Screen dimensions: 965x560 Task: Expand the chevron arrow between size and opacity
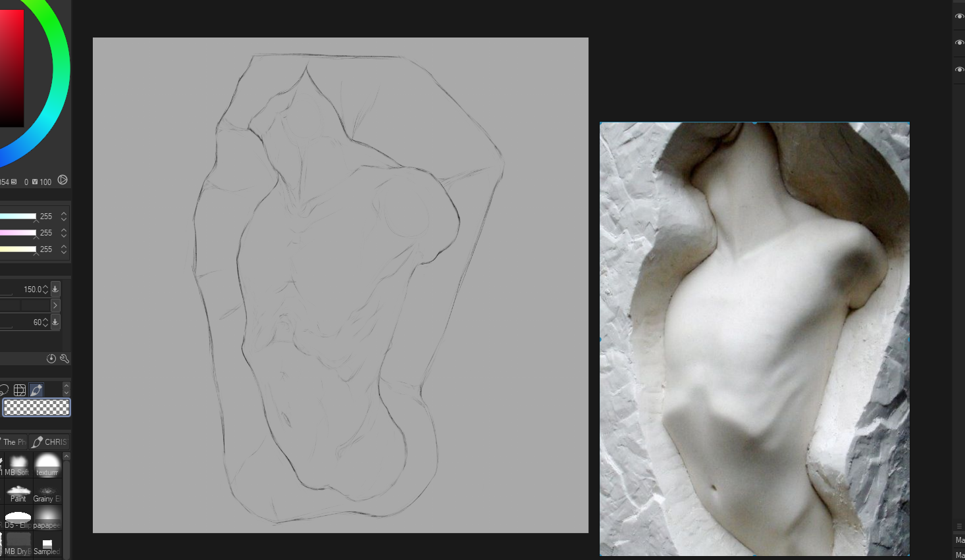point(55,305)
